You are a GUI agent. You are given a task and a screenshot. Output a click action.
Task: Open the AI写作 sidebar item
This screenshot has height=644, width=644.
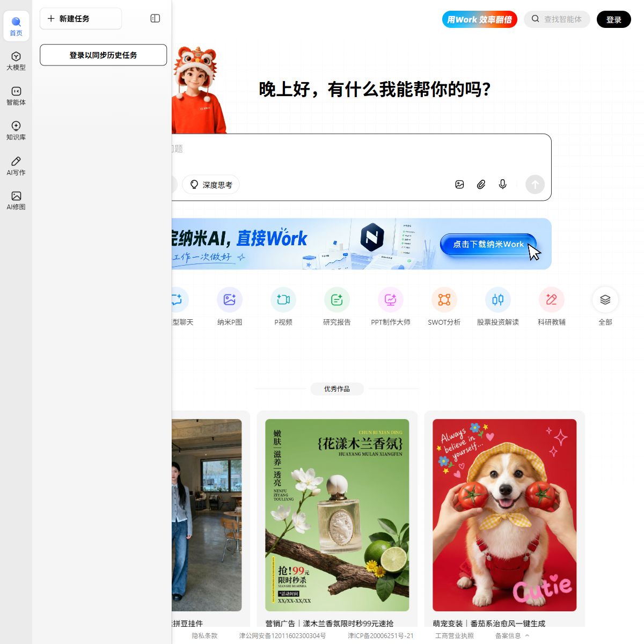click(x=16, y=166)
